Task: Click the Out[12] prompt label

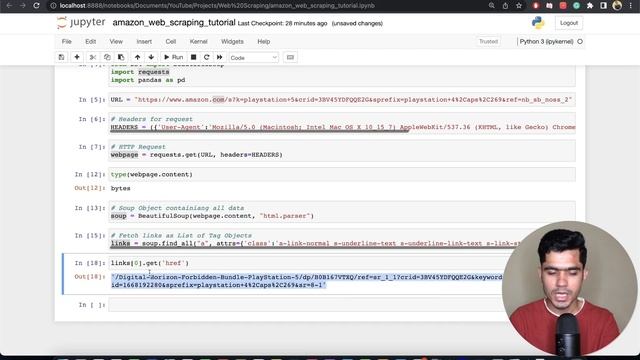Action: pos(90,188)
